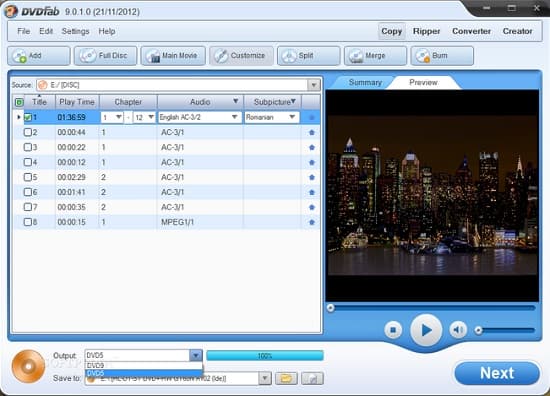550x396 pixels.
Task: Open the Settings menu
Action: [75, 31]
